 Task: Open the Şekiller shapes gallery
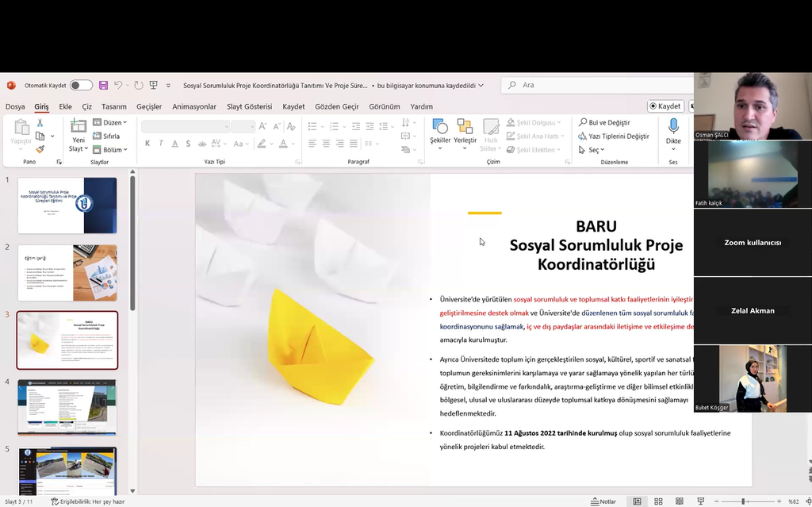click(439, 132)
